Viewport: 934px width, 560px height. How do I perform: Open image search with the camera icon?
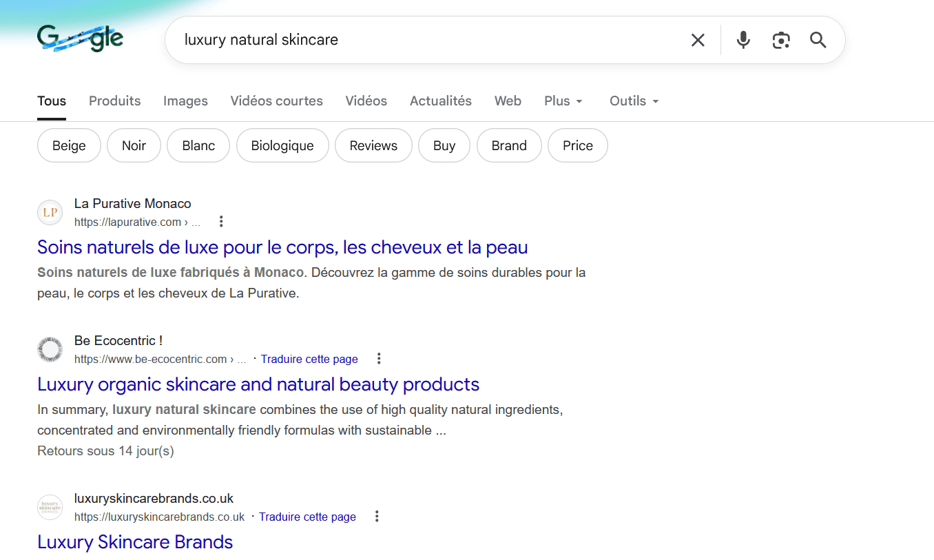click(780, 40)
